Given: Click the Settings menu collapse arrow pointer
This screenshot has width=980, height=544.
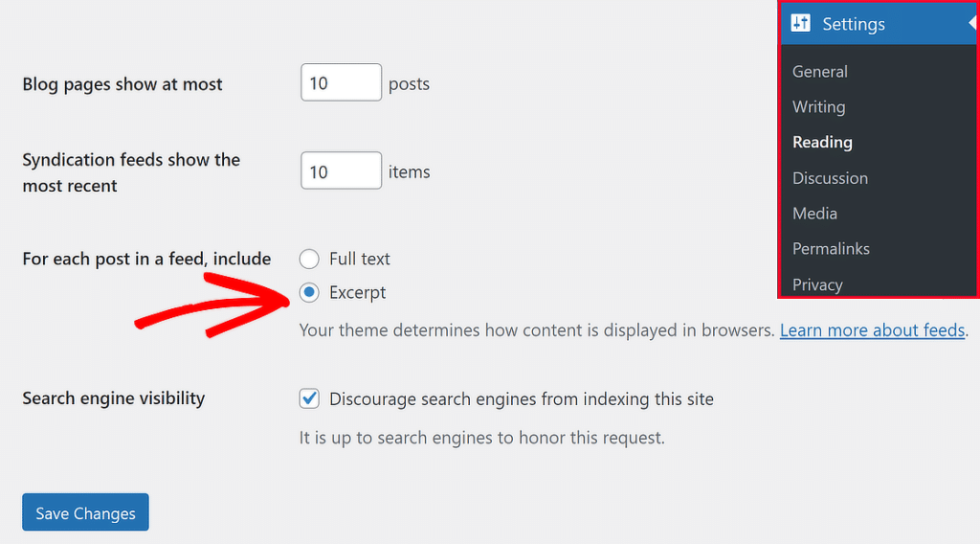Looking at the screenshot, I should coord(971,23).
